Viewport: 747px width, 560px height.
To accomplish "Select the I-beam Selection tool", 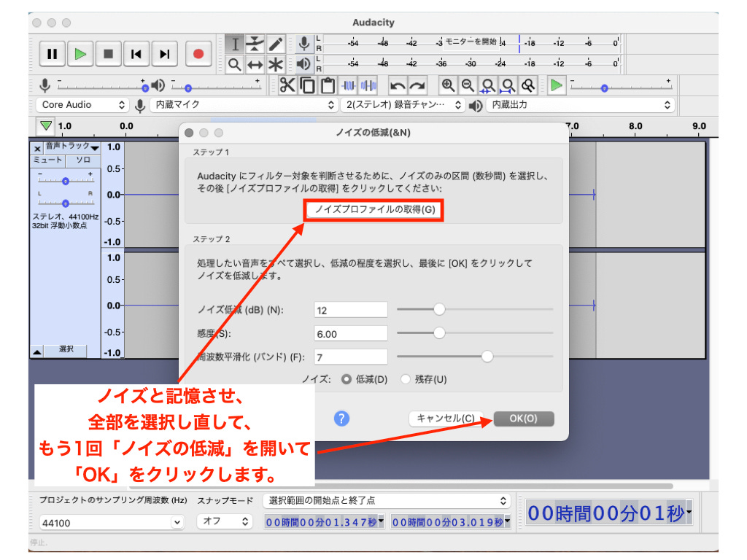I will (235, 44).
